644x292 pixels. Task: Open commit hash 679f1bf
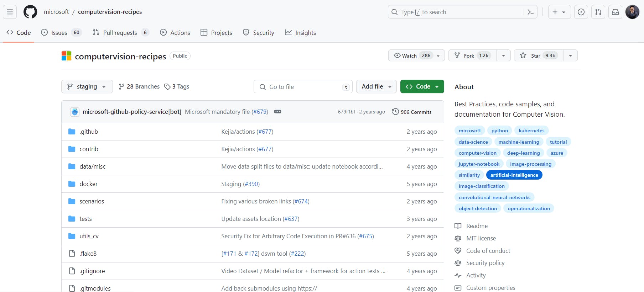(347, 112)
